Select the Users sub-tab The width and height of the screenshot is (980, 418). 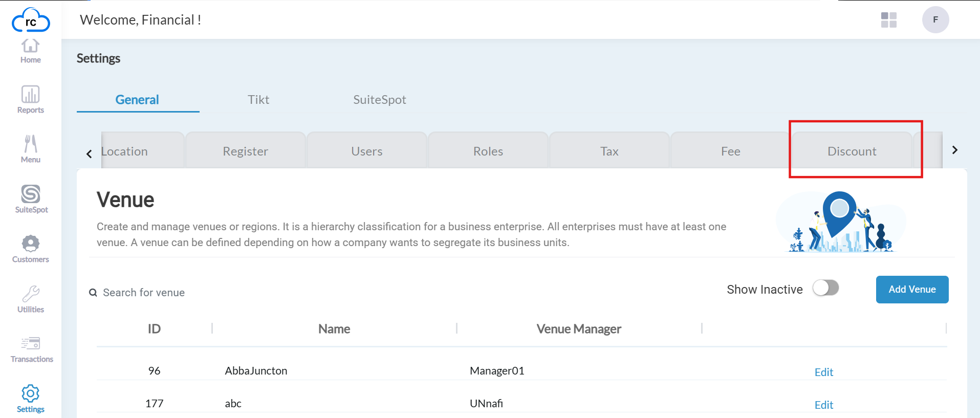(x=367, y=150)
